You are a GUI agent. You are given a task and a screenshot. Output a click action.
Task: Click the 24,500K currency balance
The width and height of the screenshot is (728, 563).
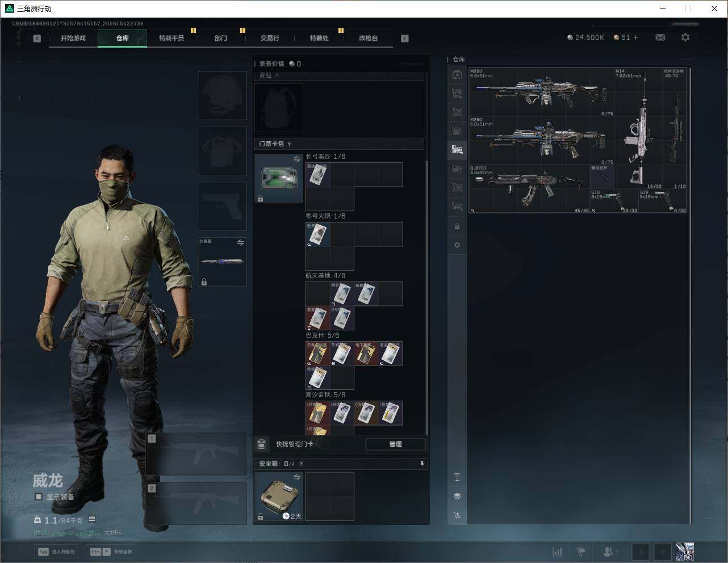pyautogui.click(x=585, y=37)
